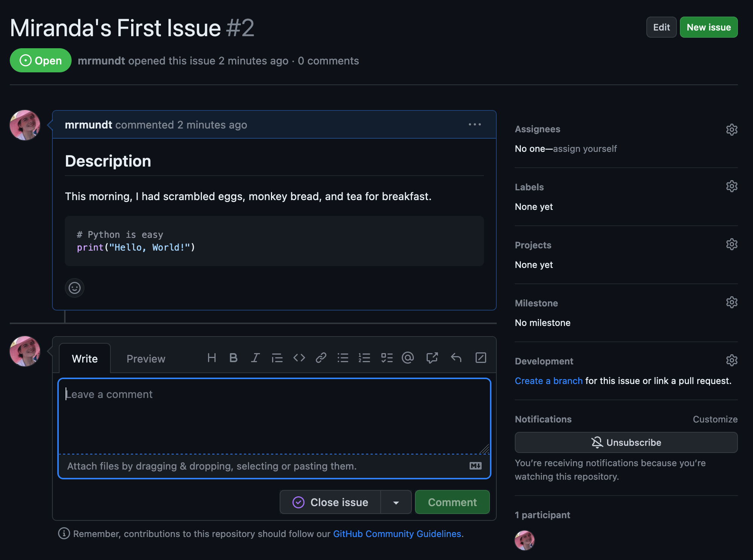This screenshot has width=753, height=560.
Task: Switch to the Preview tab
Action: click(146, 359)
